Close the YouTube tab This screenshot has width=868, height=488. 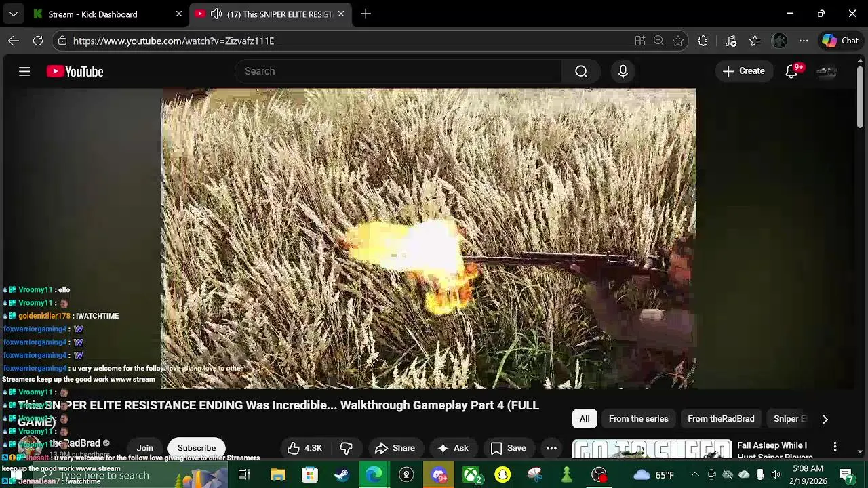[x=341, y=14]
